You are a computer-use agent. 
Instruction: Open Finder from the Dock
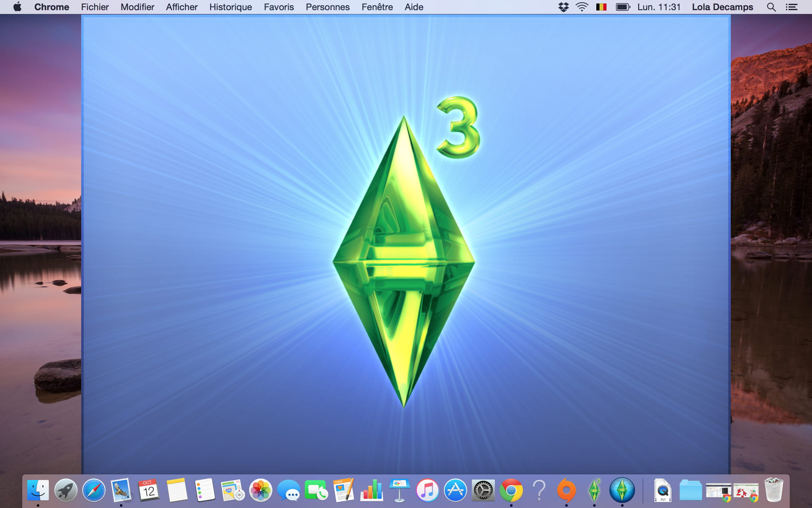tap(38, 490)
